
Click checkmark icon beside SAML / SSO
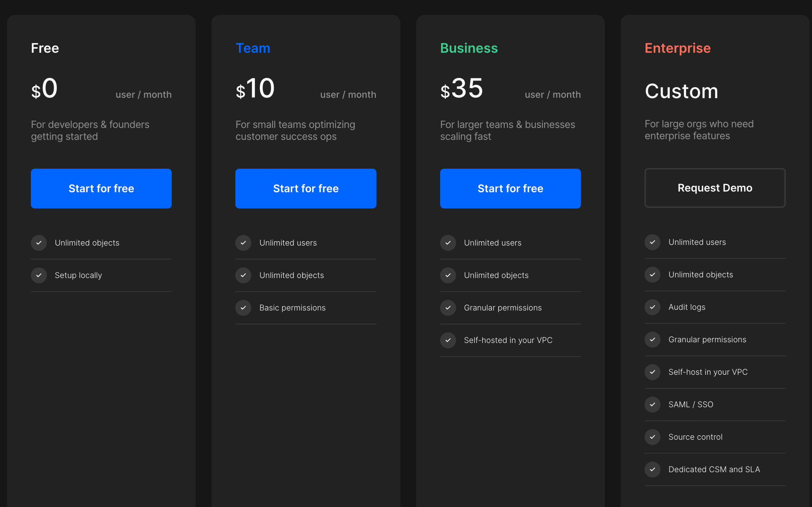[652, 404]
